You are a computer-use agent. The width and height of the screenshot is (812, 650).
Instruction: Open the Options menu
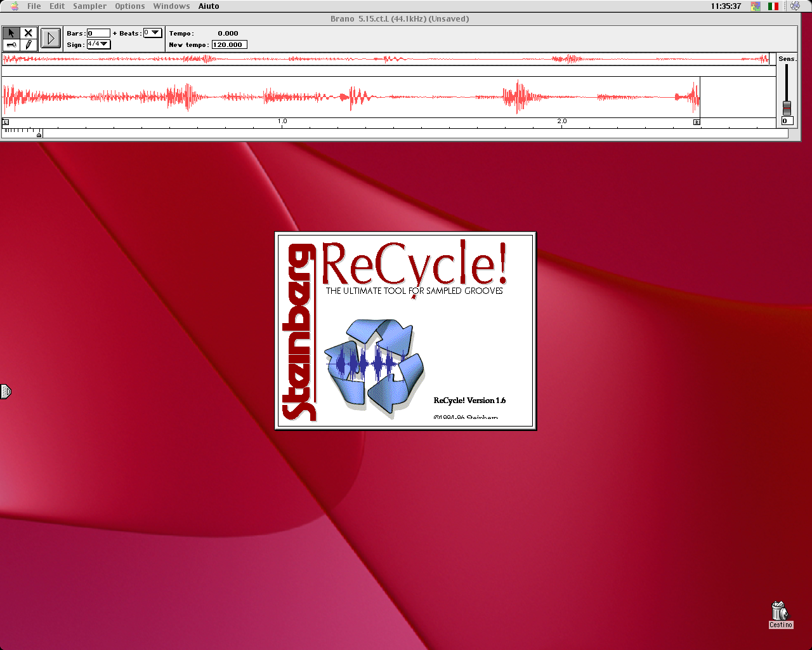[130, 6]
